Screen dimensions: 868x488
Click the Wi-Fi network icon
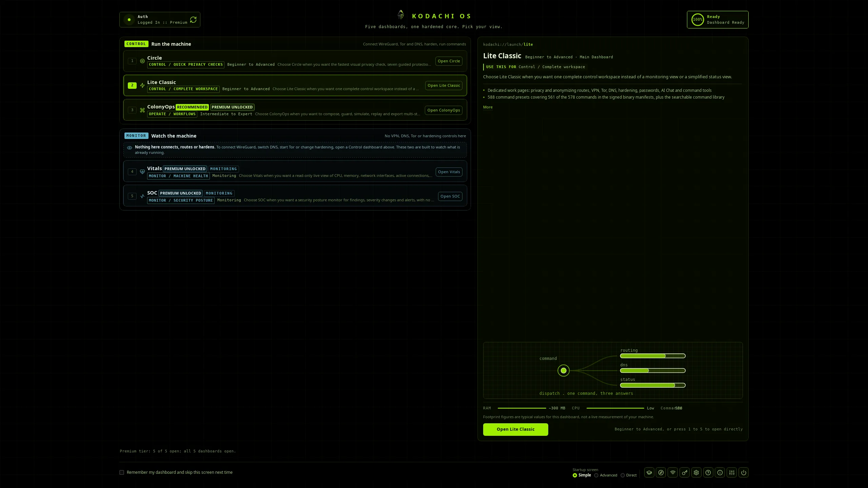[x=673, y=472]
